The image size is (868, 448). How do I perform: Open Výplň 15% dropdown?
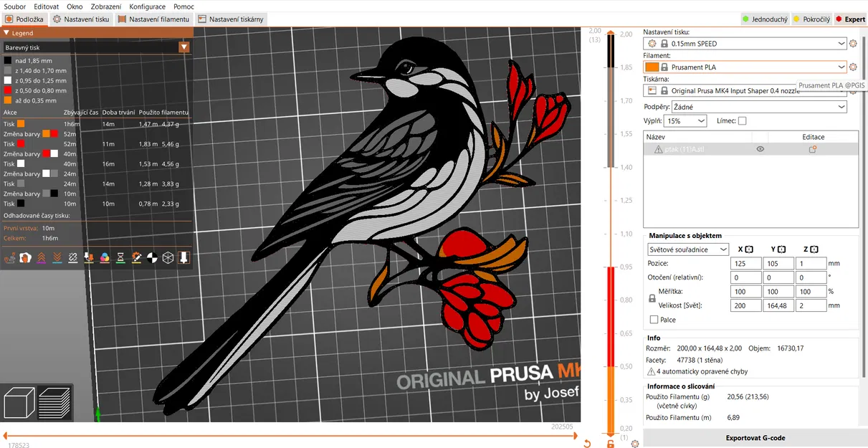(685, 121)
